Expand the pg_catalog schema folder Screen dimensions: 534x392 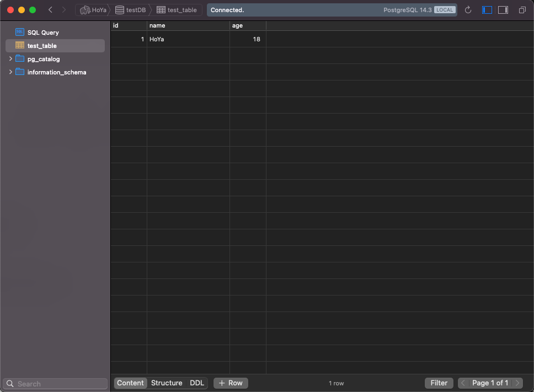point(10,58)
